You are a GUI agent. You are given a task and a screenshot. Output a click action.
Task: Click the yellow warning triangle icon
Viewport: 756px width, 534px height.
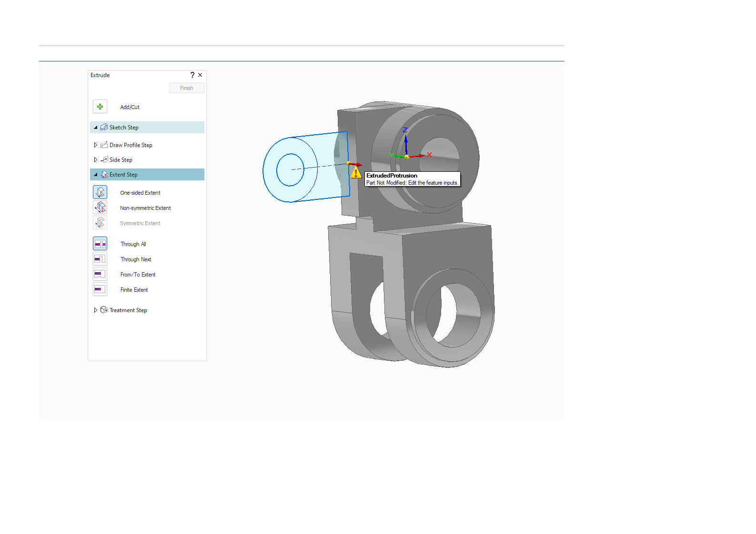coord(356,173)
